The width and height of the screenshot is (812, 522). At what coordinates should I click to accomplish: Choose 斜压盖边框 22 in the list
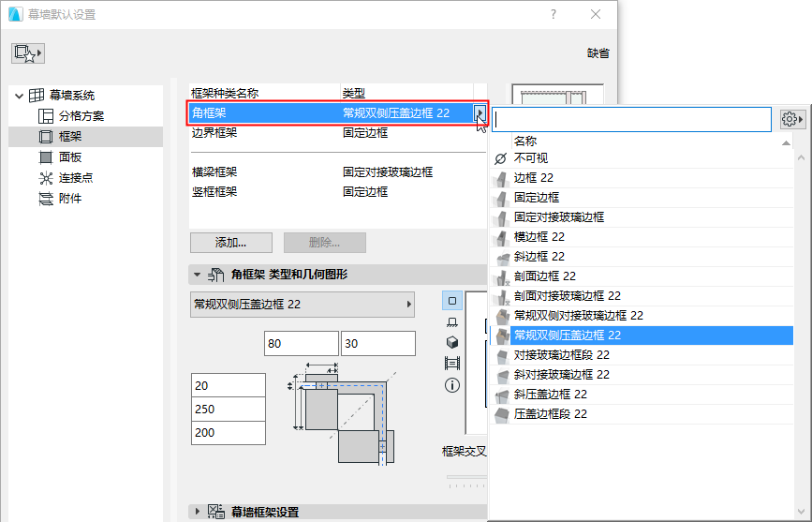[642, 395]
